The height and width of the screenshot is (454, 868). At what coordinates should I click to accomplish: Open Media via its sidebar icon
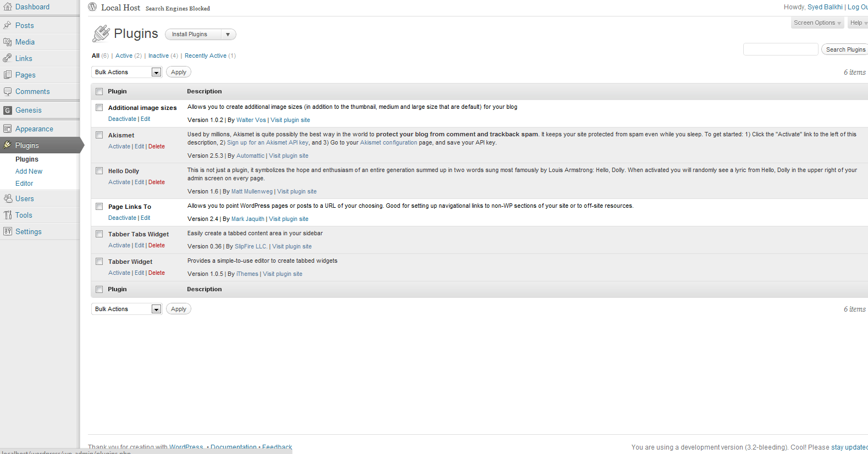7,42
